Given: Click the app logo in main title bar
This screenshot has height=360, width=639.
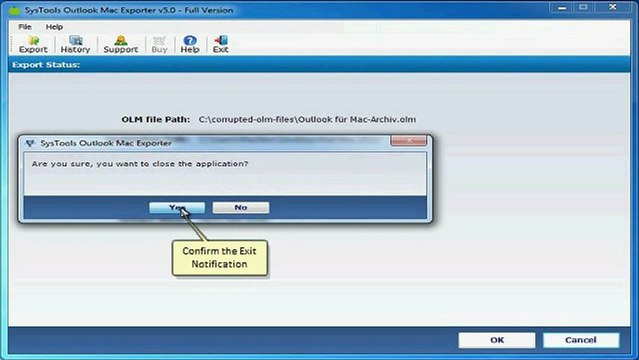Looking at the screenshot, I should point(14,10).
